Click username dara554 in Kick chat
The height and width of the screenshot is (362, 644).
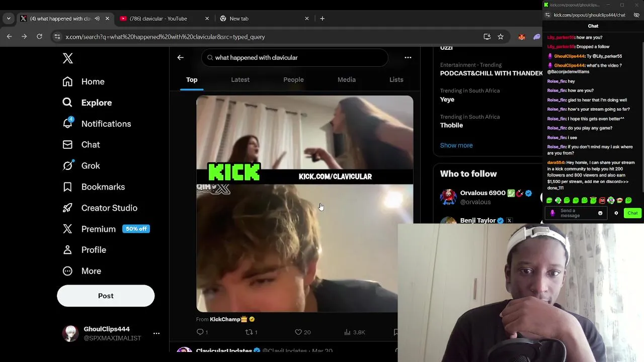click(555, 163)
